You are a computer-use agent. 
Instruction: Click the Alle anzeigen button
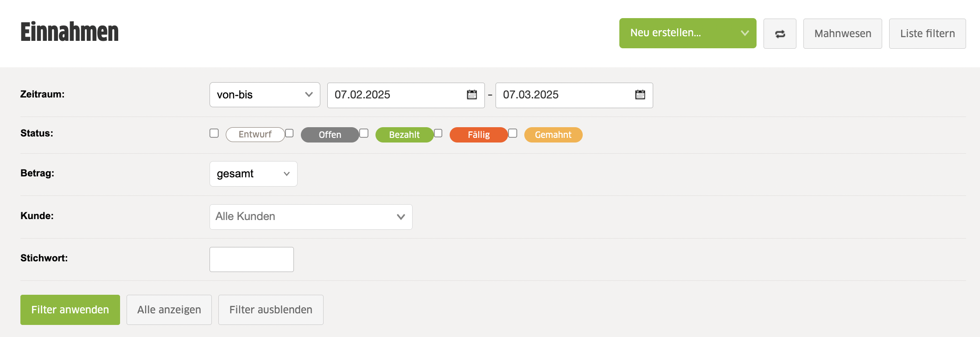pyautogui.click(x=169, y=310)
